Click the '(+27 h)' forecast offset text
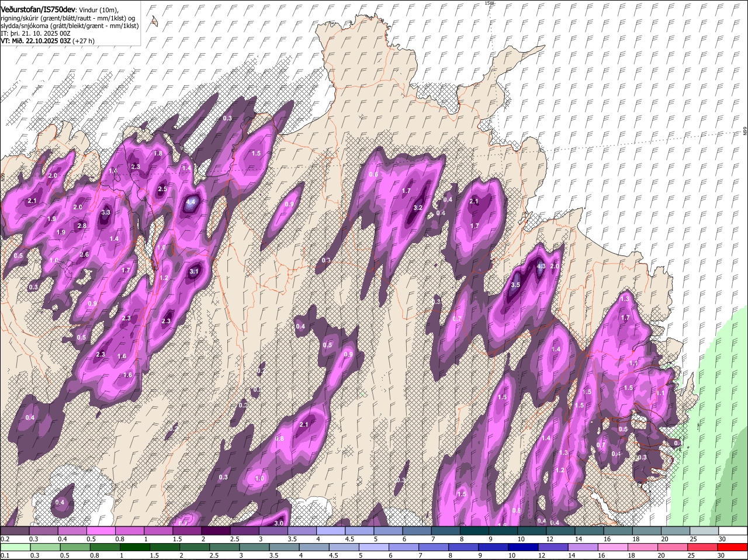748x560 pixels. click(84, 41)
